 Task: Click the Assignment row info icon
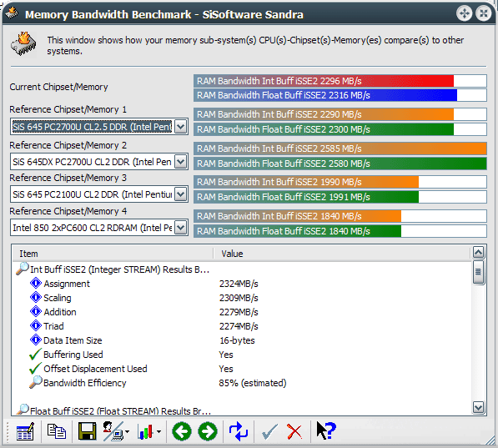tap(36, 283)
